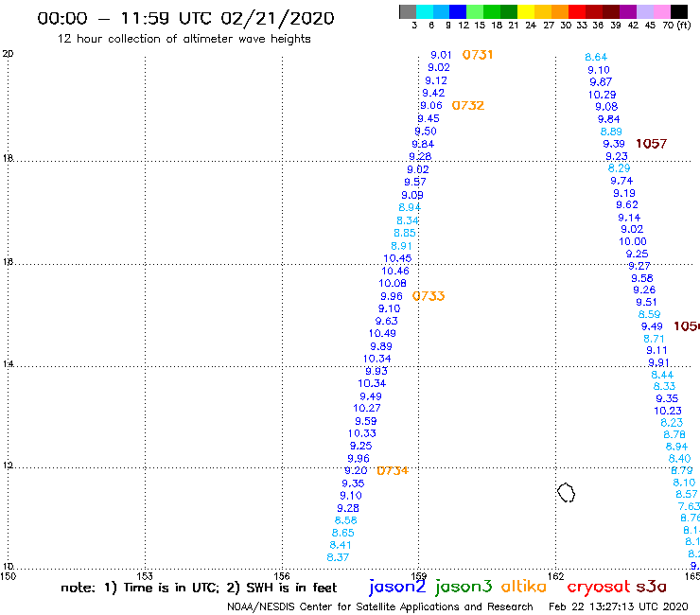Click the longitude axis label 153
The image size is (700, 615).
click(x=145, y=576)
